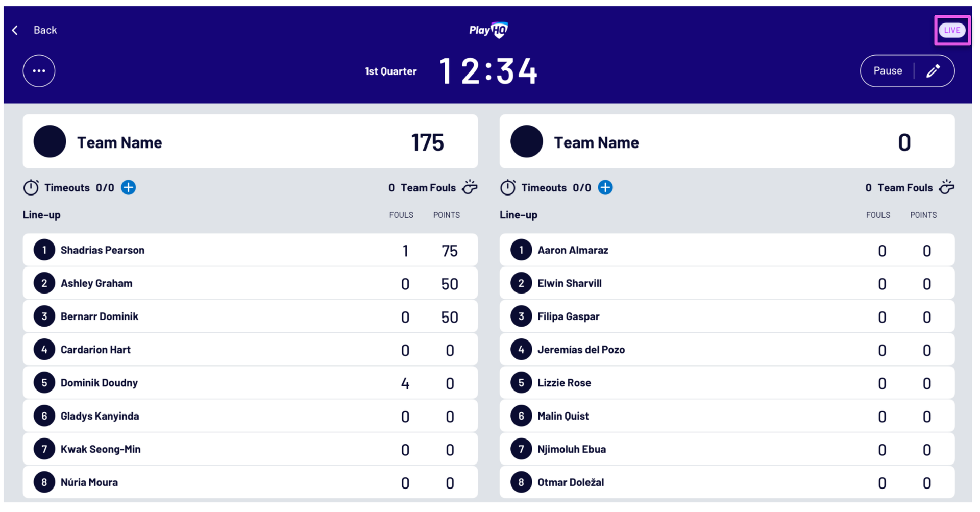The width and height of the screenshot is (980, 512).
Task: Add a timeout for the right team
Action: tap(605, 187)
